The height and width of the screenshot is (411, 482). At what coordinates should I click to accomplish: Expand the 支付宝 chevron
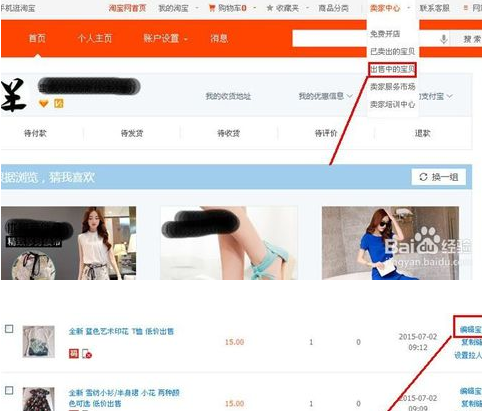tap(449, 96)
